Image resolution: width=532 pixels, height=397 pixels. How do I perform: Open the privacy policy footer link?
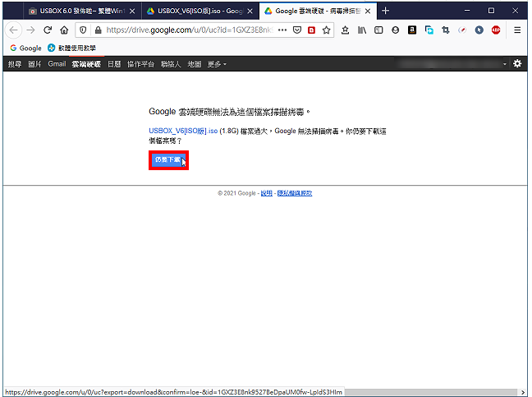295,193
